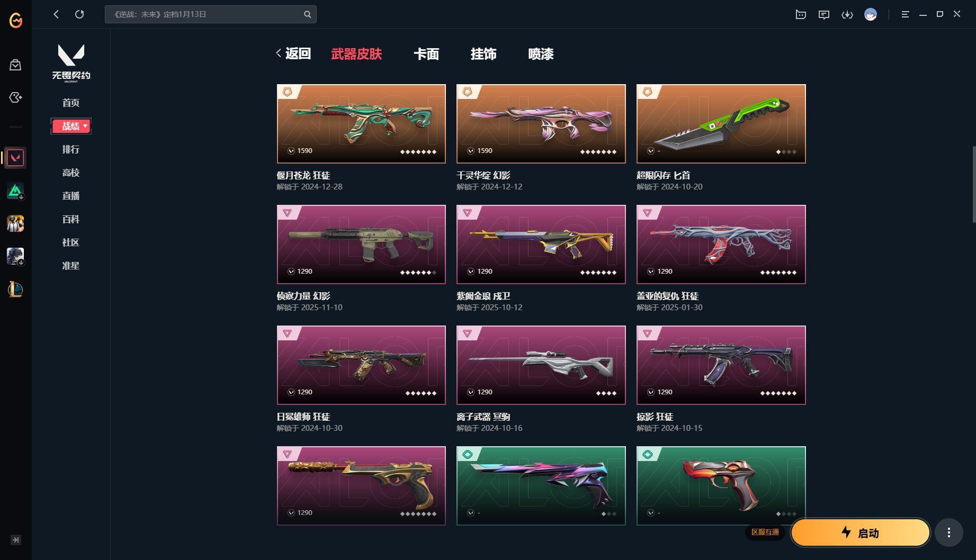Click the 启动 launch button
Screen dimensions: 976x560
click(x=861, y=532)
